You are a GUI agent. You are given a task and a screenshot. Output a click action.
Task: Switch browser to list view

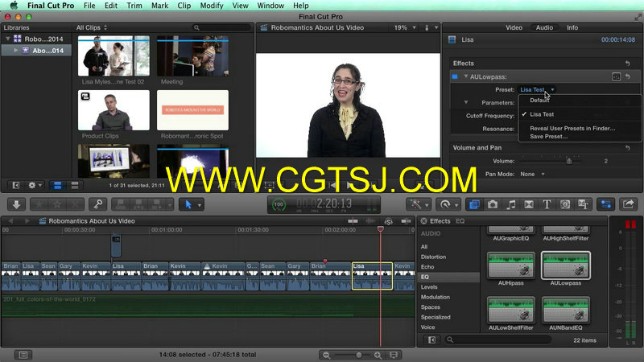[74, 186]
